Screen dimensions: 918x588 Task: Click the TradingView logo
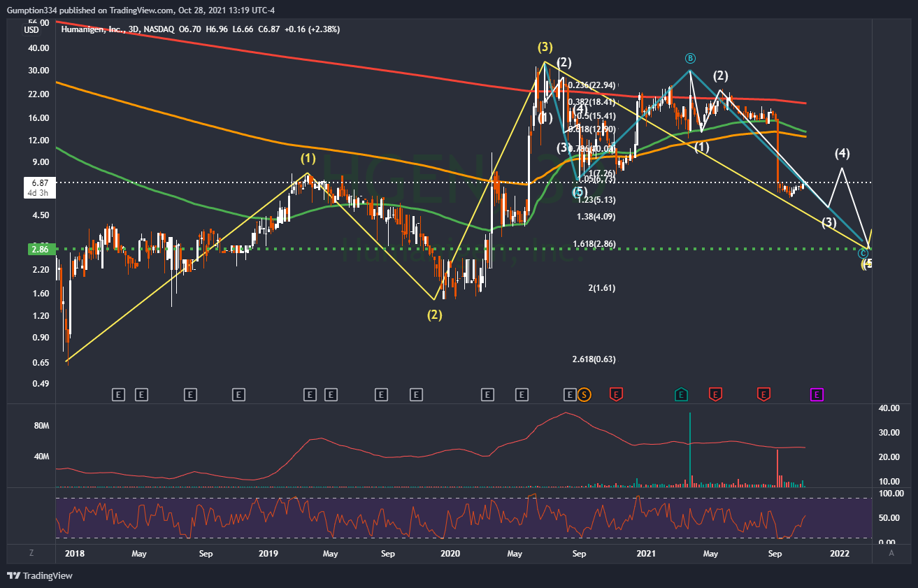[x=40, y=575]
